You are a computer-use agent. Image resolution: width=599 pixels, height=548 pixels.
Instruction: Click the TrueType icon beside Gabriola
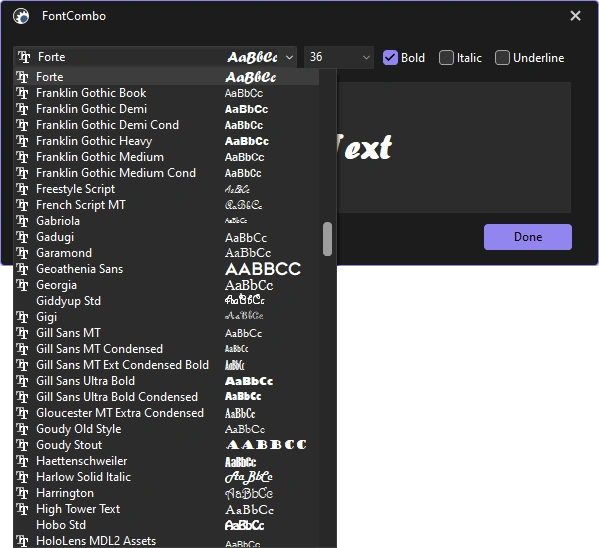pyautogui.click(x=23, y=221)
